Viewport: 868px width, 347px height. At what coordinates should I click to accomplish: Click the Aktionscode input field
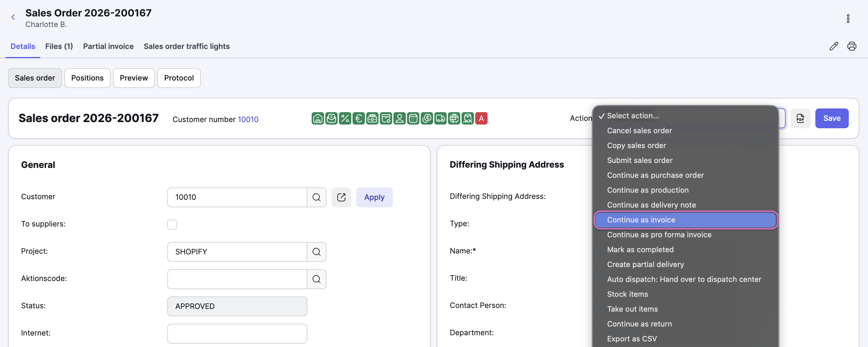(x=237, y=279)
